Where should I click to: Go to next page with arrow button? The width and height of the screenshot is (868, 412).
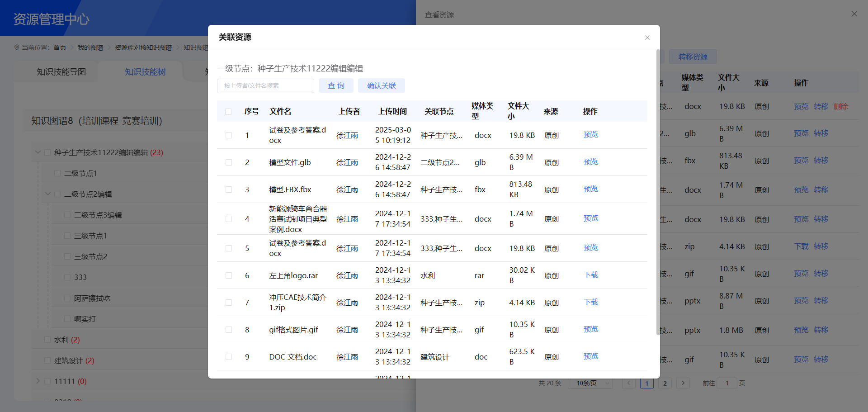(683, 383)
